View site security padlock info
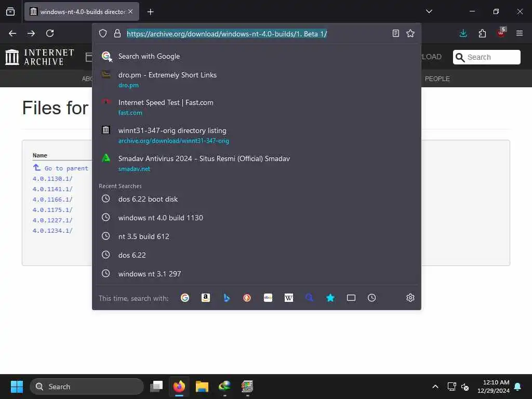This screenshot has height=399, width=532. [x=117, y=33]
